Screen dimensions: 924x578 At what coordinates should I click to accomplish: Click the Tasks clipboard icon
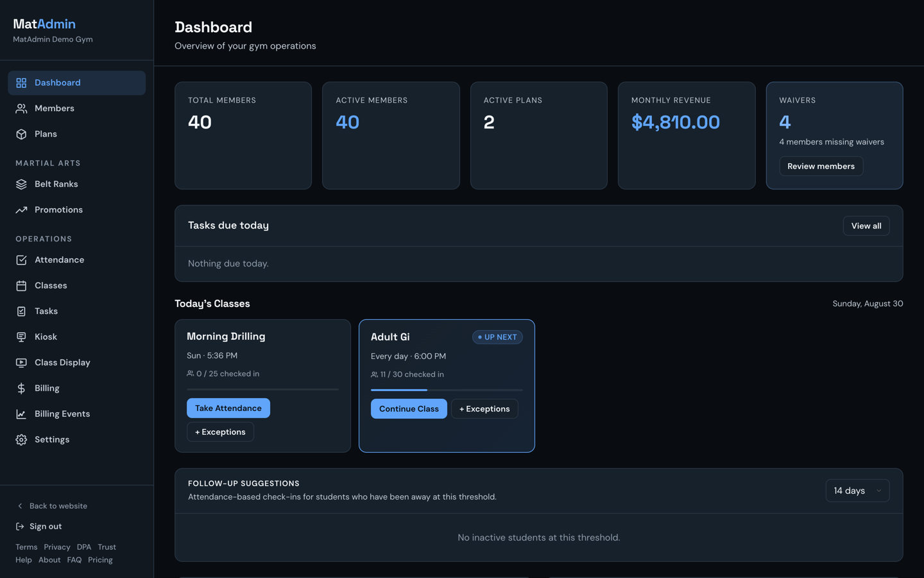(21, 311)
